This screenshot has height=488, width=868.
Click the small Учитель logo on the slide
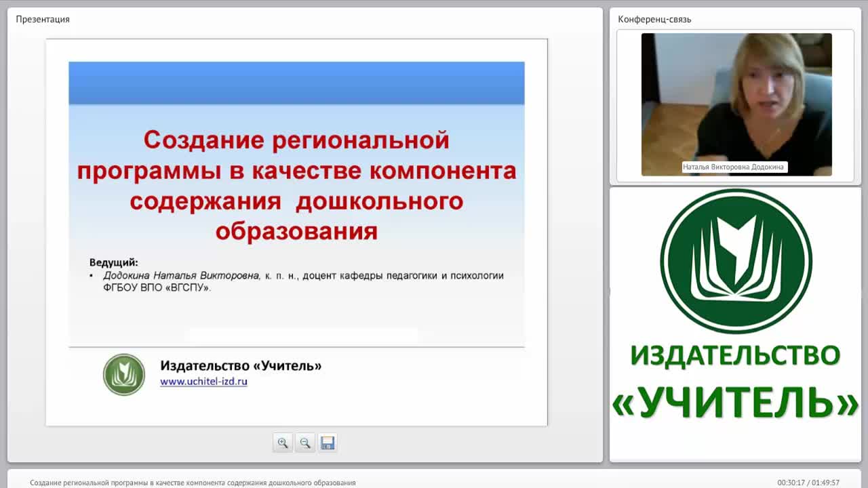pyautogui.click(x=124, y=374)
